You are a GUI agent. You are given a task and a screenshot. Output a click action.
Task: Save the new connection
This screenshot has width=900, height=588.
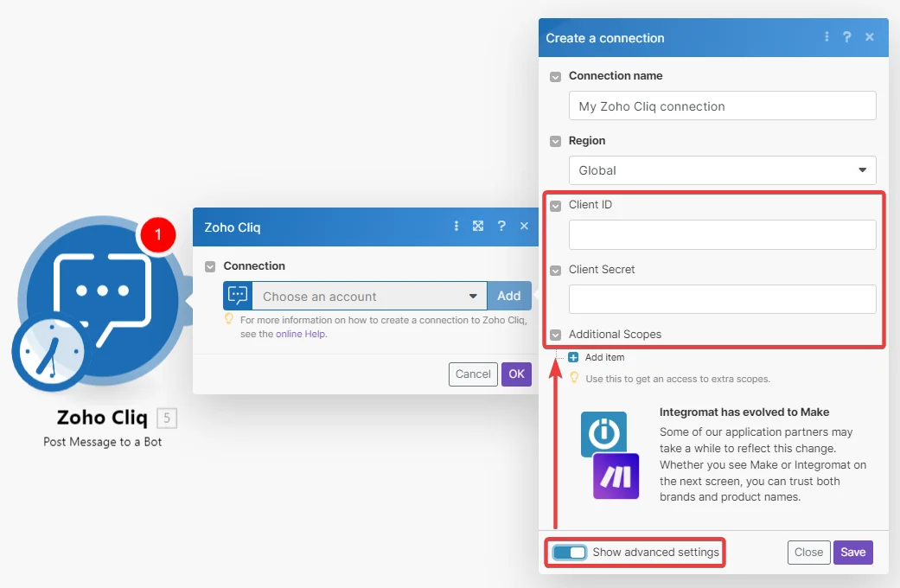(853, 553)
